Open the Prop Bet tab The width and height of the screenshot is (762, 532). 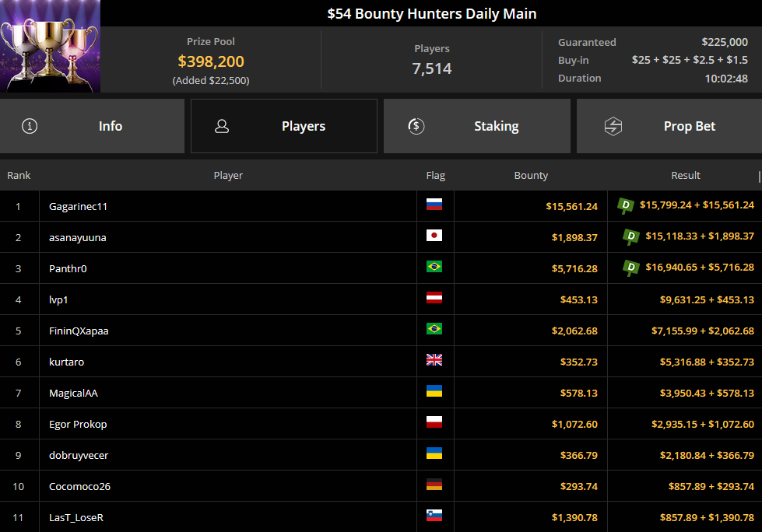coord(669,126)
